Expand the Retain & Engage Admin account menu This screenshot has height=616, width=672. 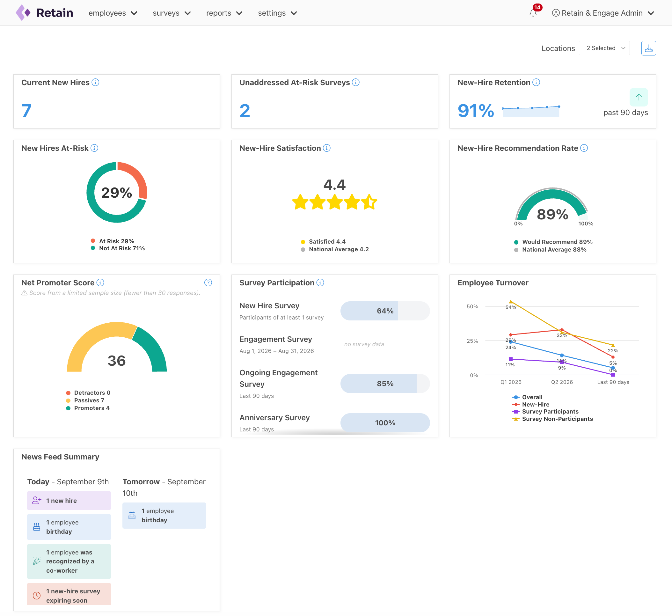click(603, 13)
